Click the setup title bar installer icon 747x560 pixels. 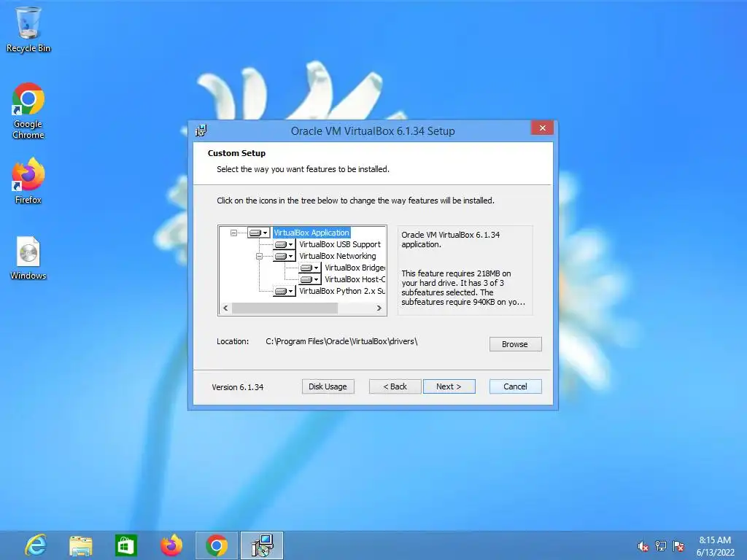pos(201,131)
